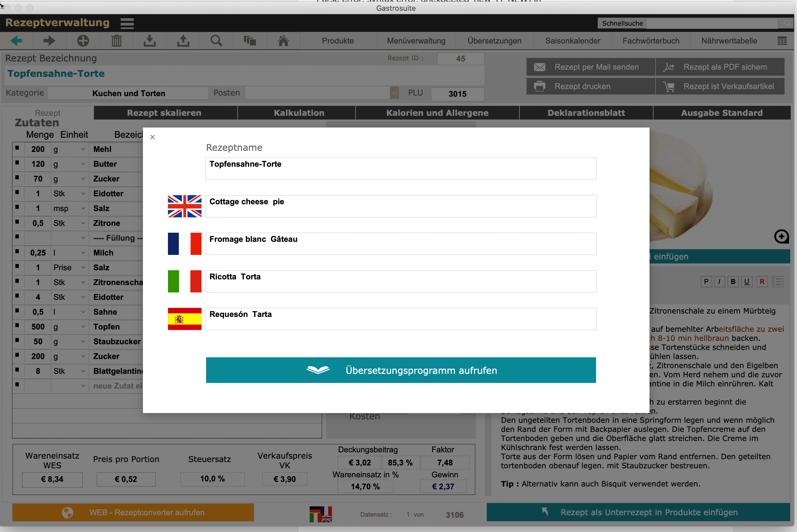The image size is (797, 532).
Task: Click into the Schnellsuche search field
Action: (x=712, y=23)
